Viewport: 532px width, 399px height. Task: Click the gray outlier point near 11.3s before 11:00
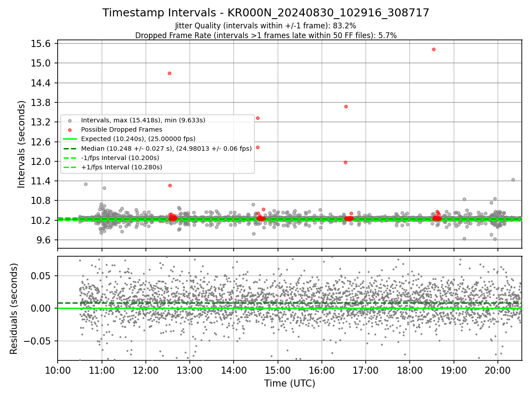(86, 184)
